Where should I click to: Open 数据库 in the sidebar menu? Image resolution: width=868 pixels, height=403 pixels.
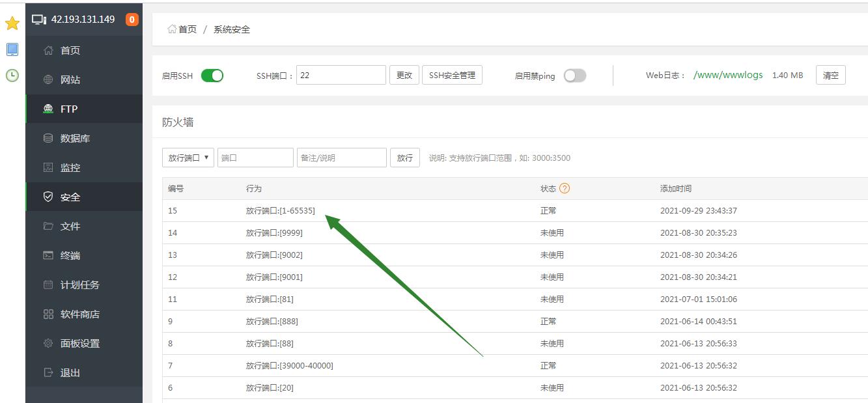tap(75, 138)
